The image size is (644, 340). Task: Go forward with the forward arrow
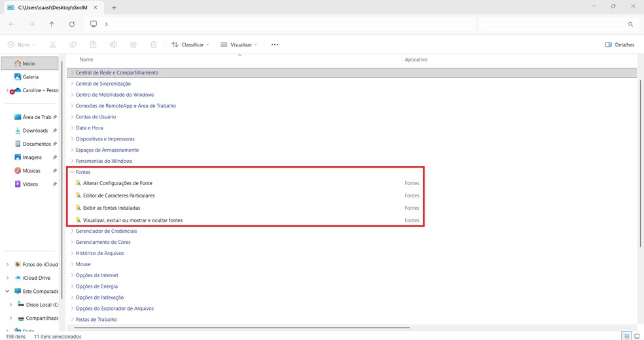pyautogui.click(x=31, y=24)
